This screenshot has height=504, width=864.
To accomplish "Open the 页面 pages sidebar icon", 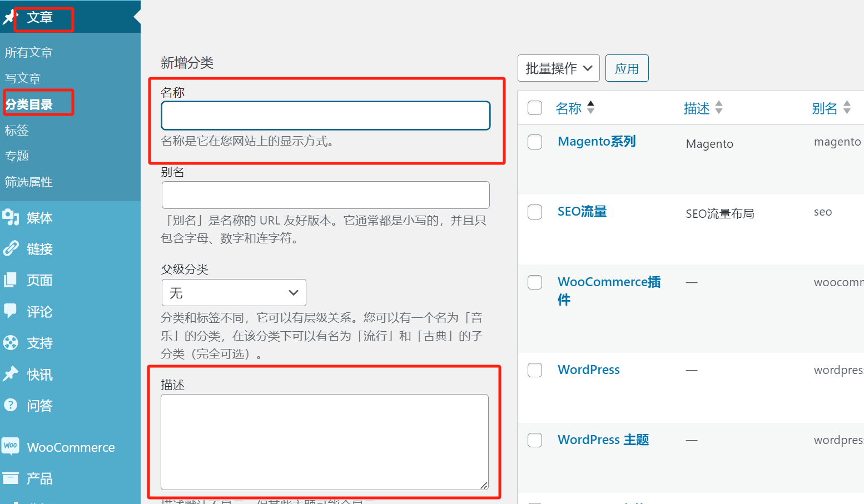I will tap(11, 280).
